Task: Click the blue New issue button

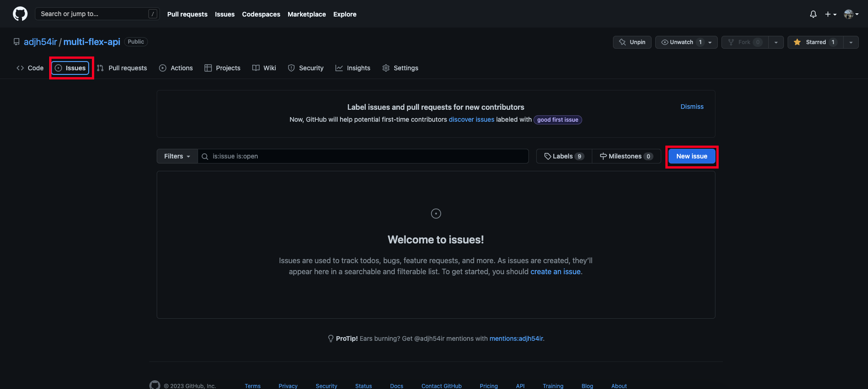Action: (692, 156)
